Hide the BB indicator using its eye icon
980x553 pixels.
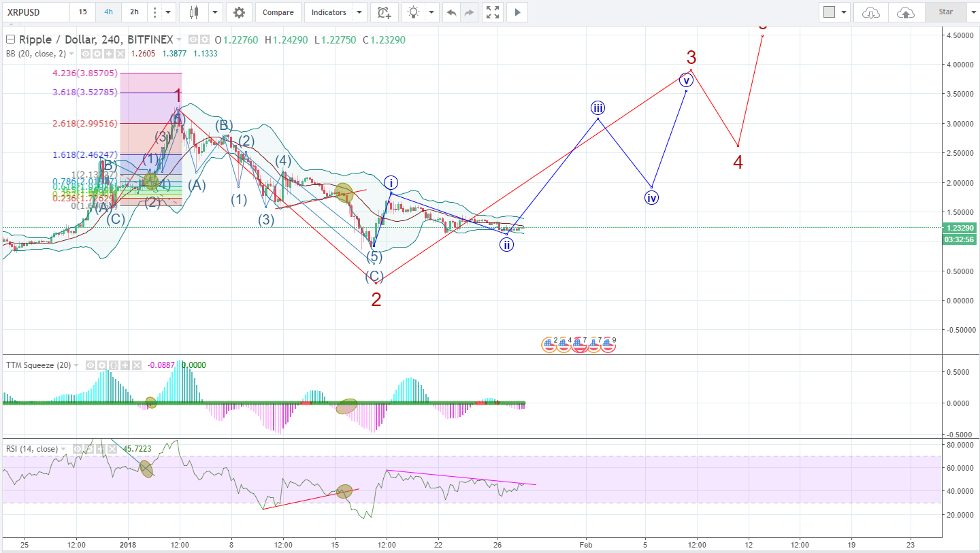(x=85, y=54)
